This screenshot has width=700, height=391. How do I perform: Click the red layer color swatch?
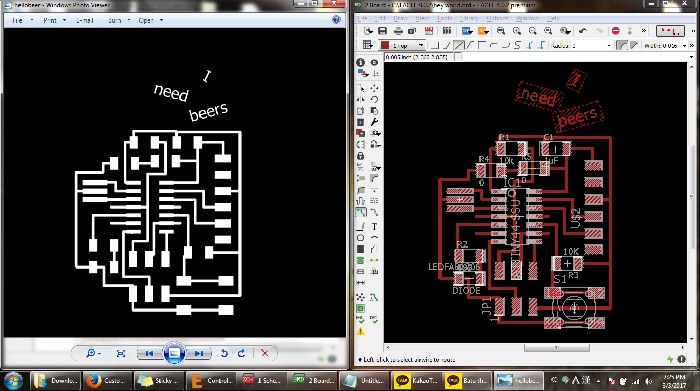tap(384, 46)
